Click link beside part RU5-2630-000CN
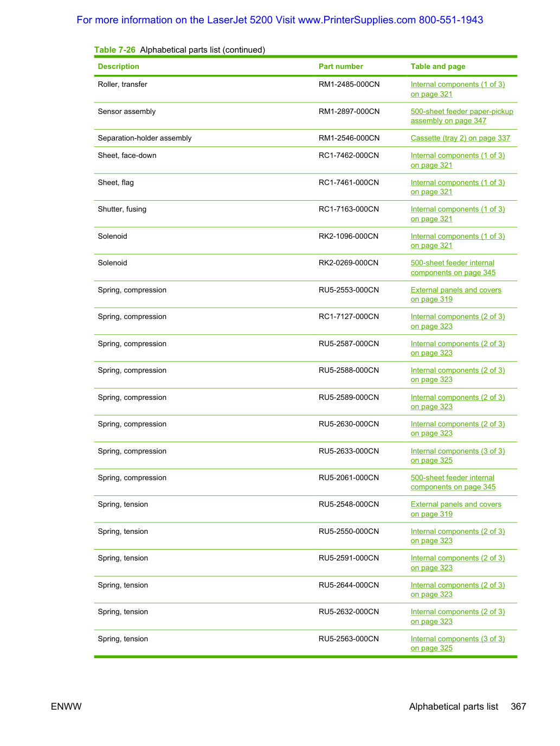 [458, 429]
